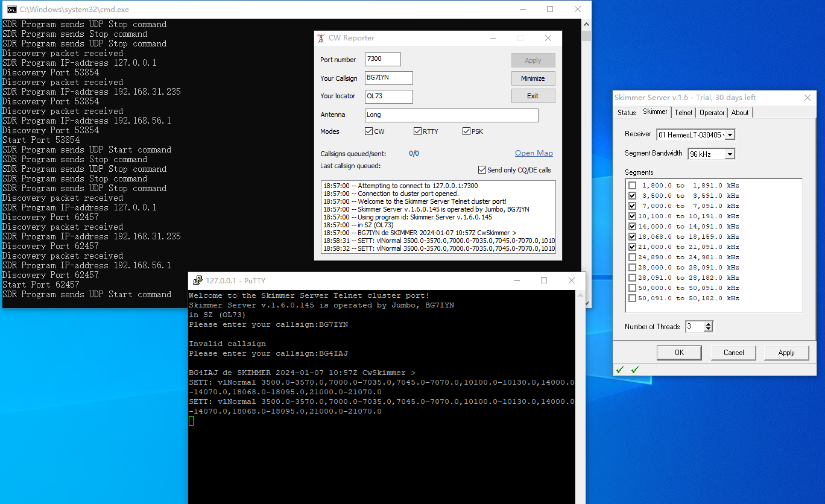Screen dimensions: 825x504
Task: Toggle Send only CQ/DE calls option
Action: click(x=482, y=170)
